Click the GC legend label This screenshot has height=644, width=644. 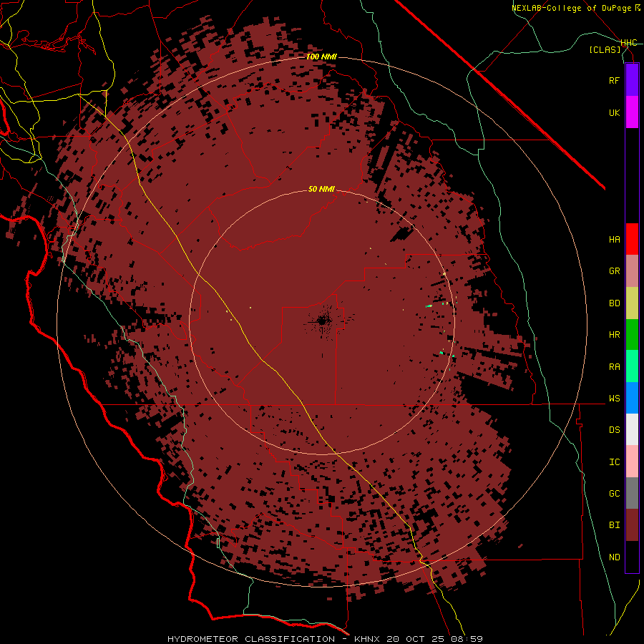(614, 494)
